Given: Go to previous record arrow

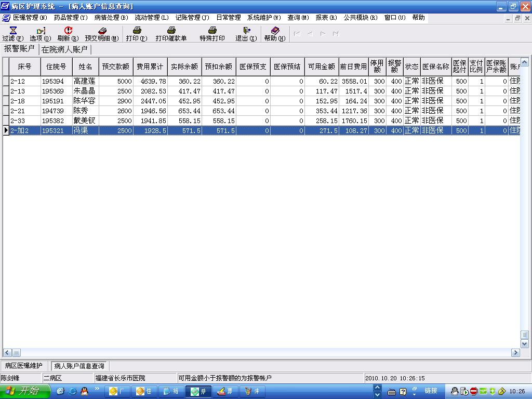Looking at the screenshot, I should [x=310, y=34].
